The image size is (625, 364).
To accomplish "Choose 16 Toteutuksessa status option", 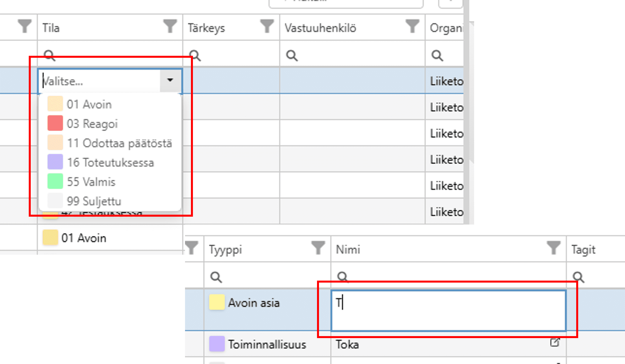I will click(x=110, y=163).
